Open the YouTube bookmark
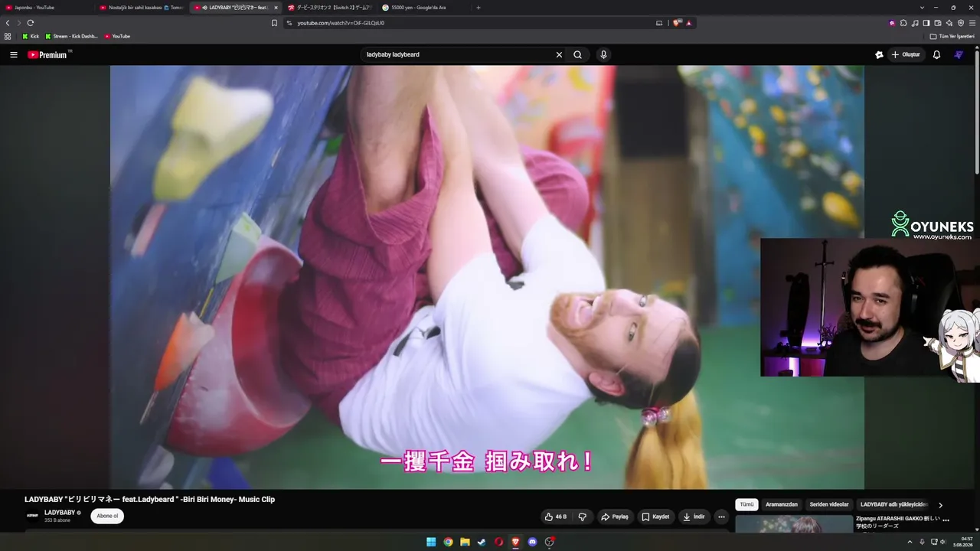The image size is (980, 551). [117, 36]
